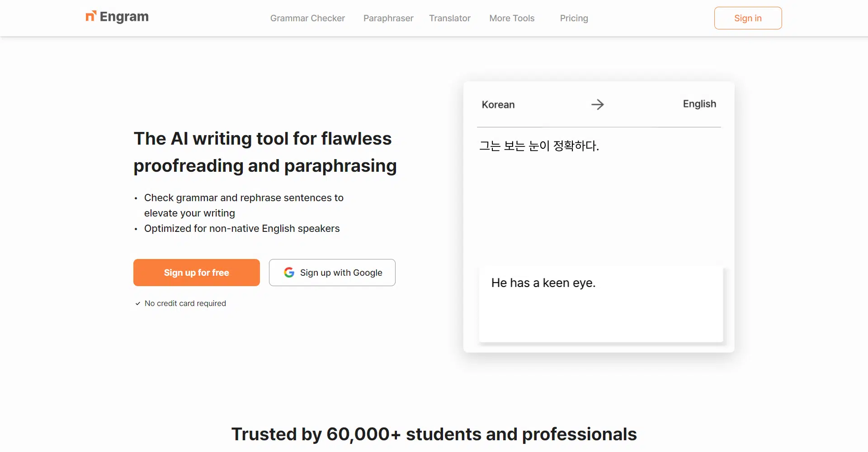Click the arrow between Korean and English
The image size is (868, 452).
point(597,104)
